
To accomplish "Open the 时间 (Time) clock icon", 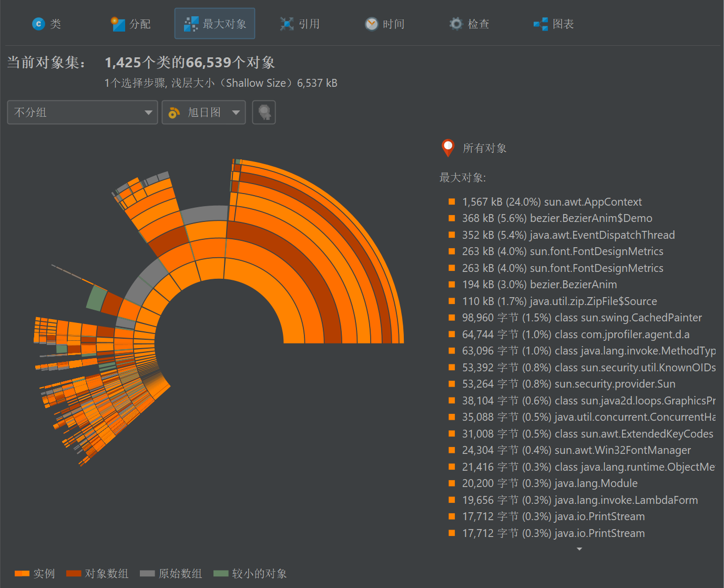I will (x=371, y=24).
